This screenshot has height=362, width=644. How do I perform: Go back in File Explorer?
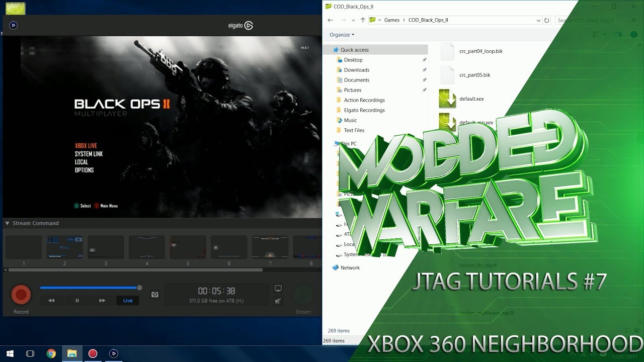click(330, 20)
